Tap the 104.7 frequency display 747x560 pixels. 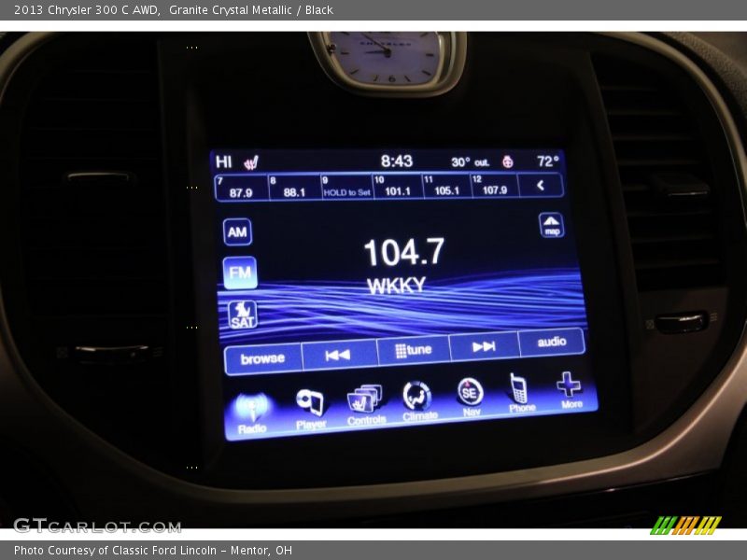pos(404,252)
